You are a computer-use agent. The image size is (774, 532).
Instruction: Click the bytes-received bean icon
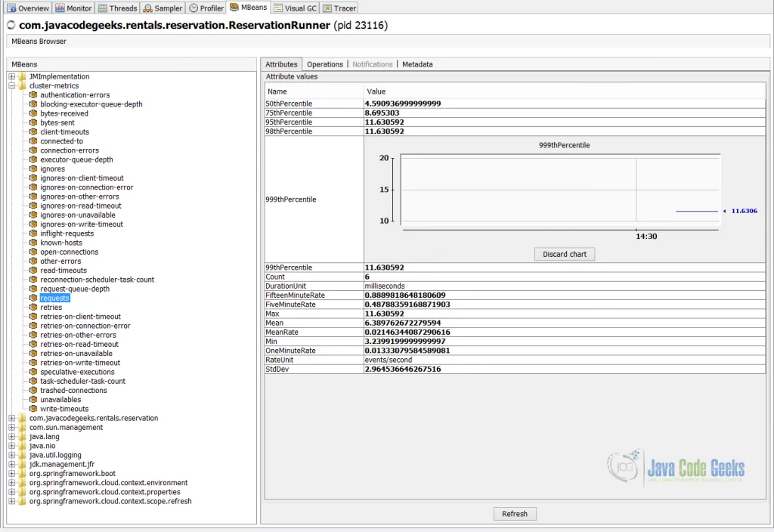33,113
